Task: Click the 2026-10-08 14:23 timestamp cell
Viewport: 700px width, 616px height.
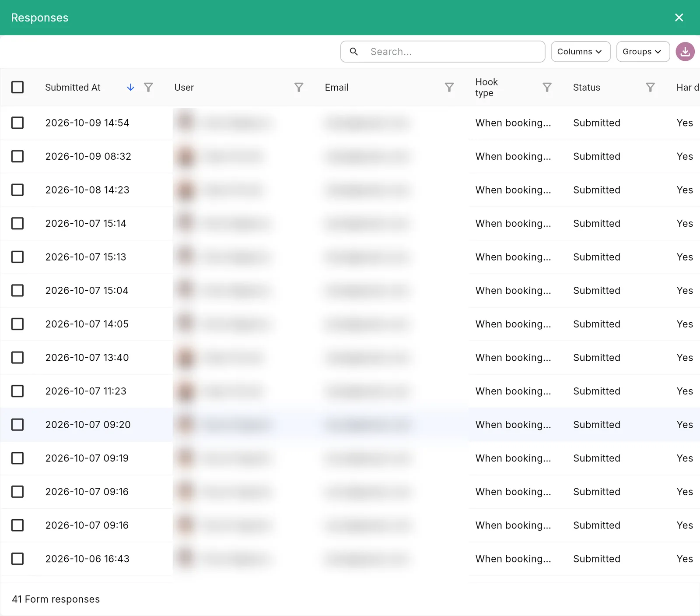Action: tap(87, 190)
